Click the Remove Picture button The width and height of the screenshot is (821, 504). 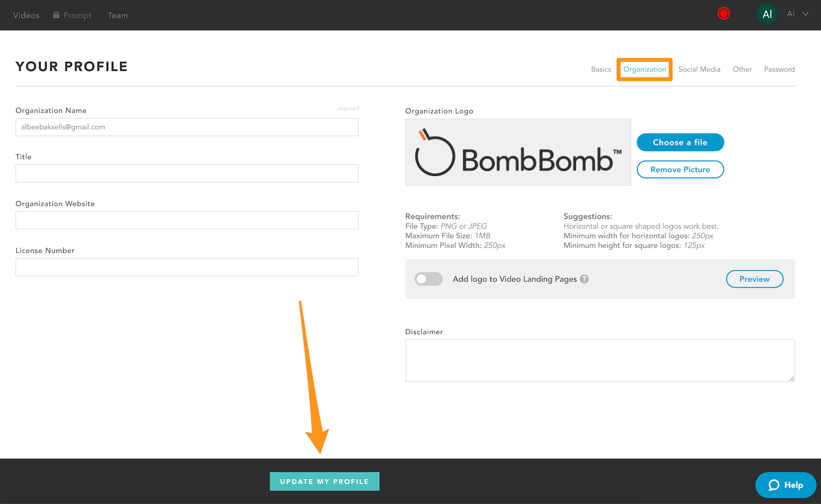tap(680, 170)
